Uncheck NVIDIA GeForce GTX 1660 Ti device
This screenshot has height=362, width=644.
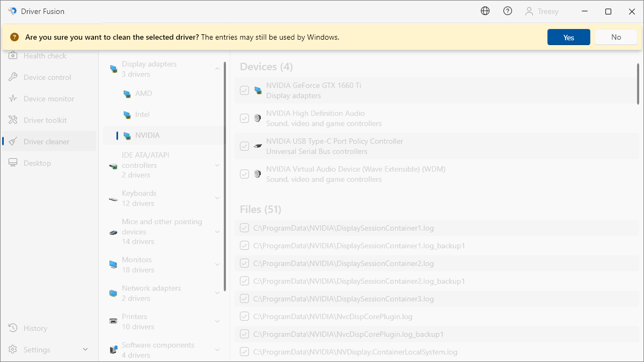(x=244, y=91)
